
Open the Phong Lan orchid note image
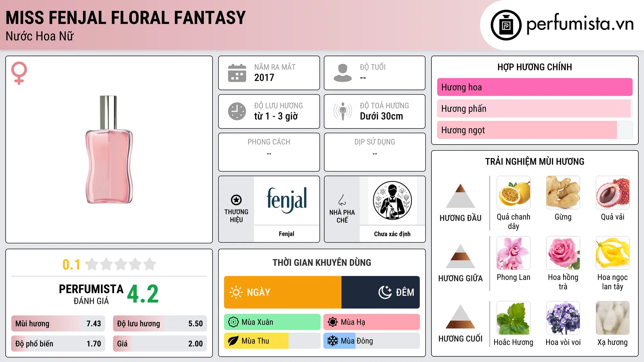tap(514, 253)
